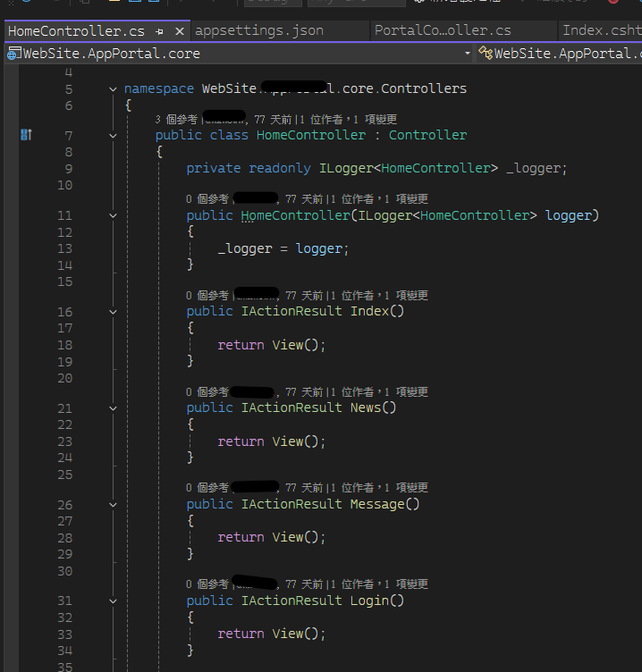
Task: Open '0 個參考' CodeLens above Login()
Action: coord(207,584)
